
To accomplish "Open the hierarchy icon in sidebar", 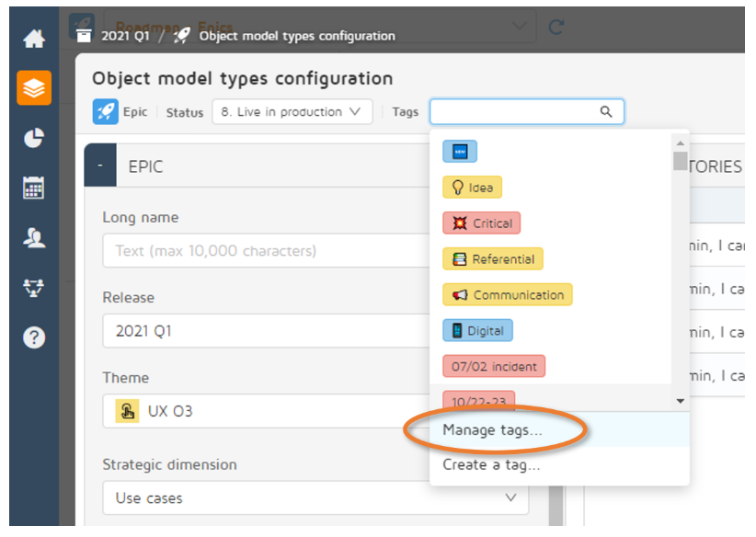I will [34, 287].
